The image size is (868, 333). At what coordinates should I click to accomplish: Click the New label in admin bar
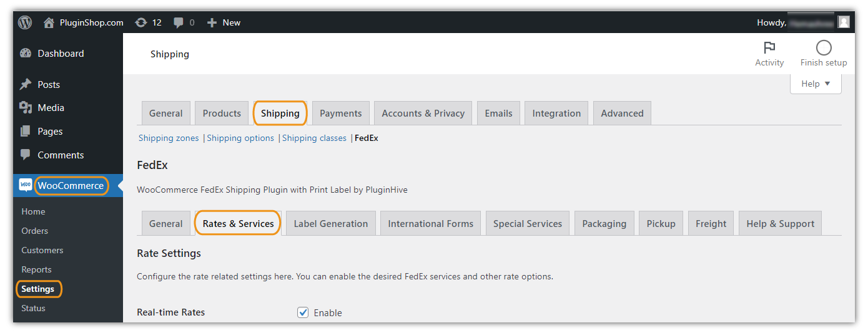[232, 22]
